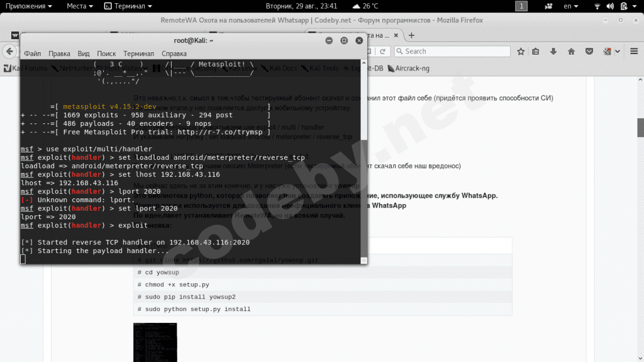
Task: Open the date and time calendar
Action: click(x=301, y=6)
